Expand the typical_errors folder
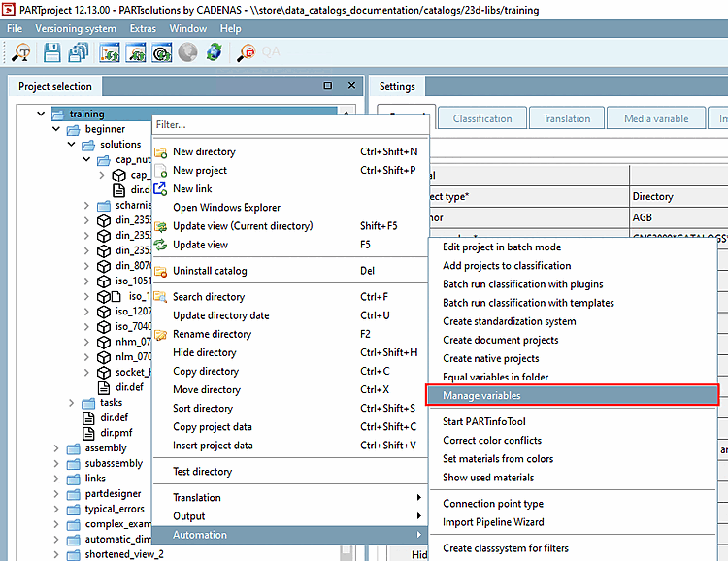The width and height of the screenshot is (728, 561). 56,509
